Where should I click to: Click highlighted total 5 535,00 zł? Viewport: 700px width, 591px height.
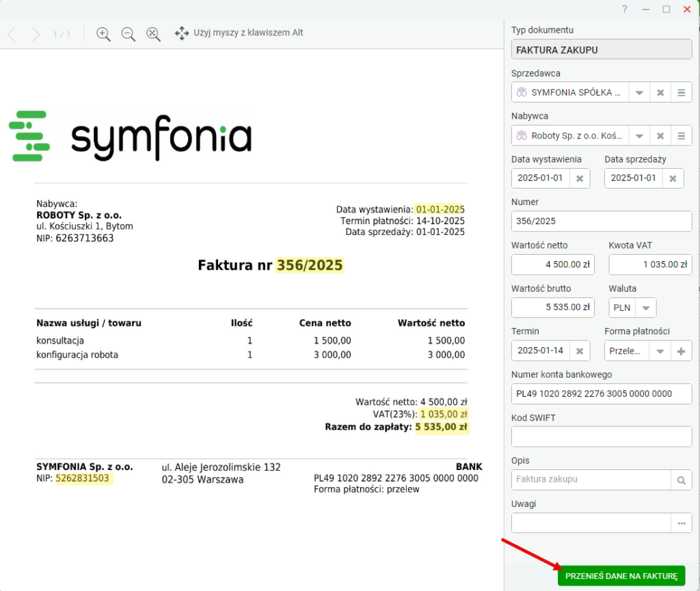[442, 427]
